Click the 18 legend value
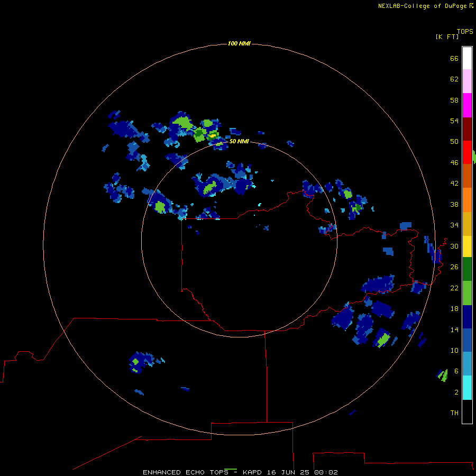Screen dimensions: 476x476 point(454,309)
